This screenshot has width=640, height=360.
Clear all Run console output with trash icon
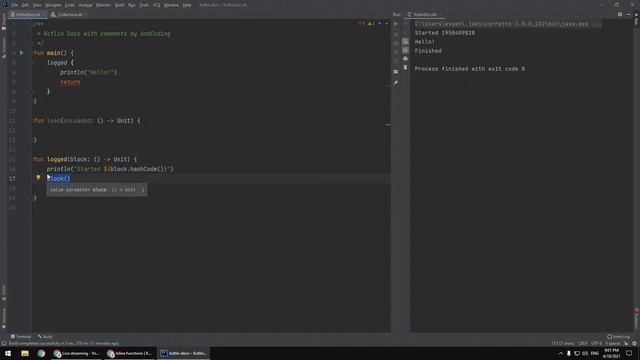tap(405, 67)
